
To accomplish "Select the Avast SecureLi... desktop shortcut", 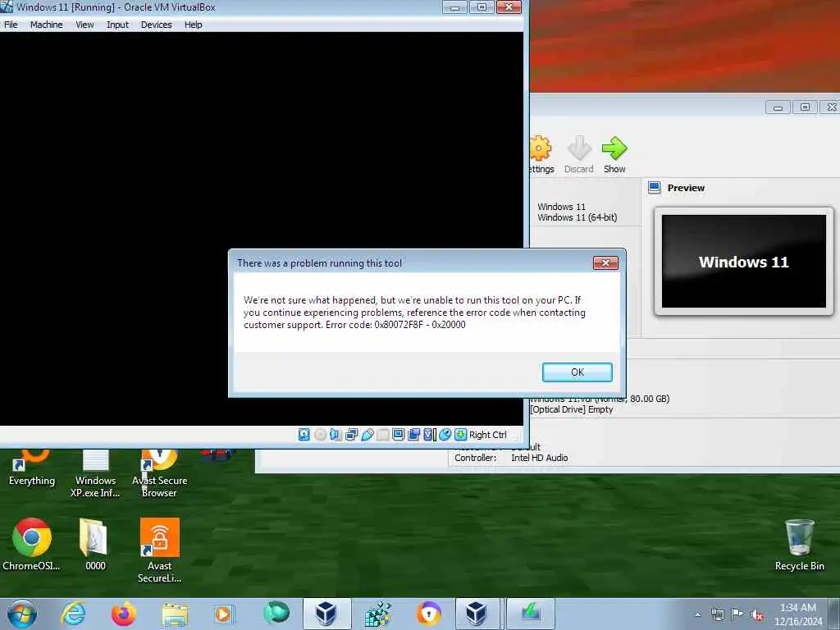I will point(159,550).
